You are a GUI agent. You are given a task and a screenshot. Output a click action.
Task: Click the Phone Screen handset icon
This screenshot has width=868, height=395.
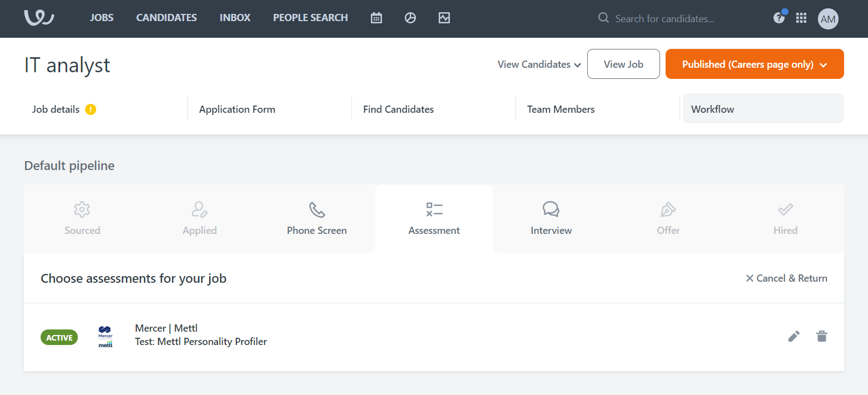(x=317, y=209)
